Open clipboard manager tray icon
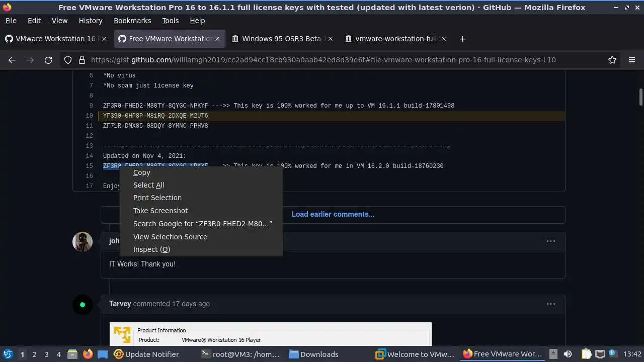This screenshot has width=644, height=362. point(586,354)
